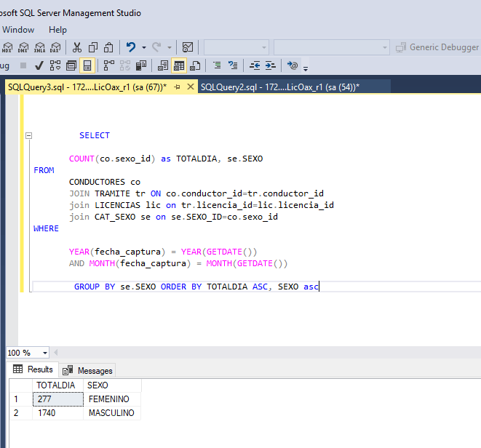Select the cell with value 277
The height and width of the screenshot is (448, 481).
58,399
